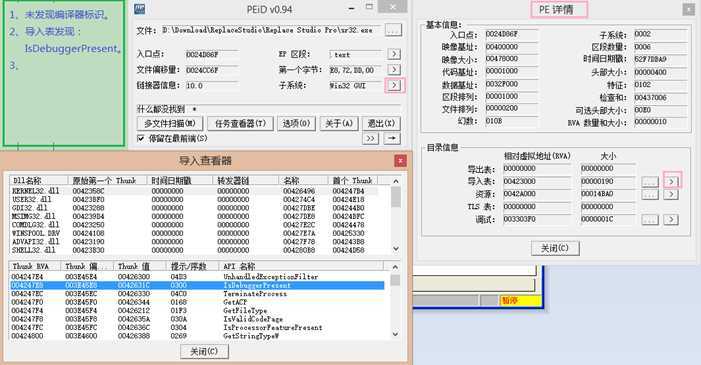701x365 pixels.
Task: Click the double-arrow >> extra info button
Action: [x=370, y=139]
